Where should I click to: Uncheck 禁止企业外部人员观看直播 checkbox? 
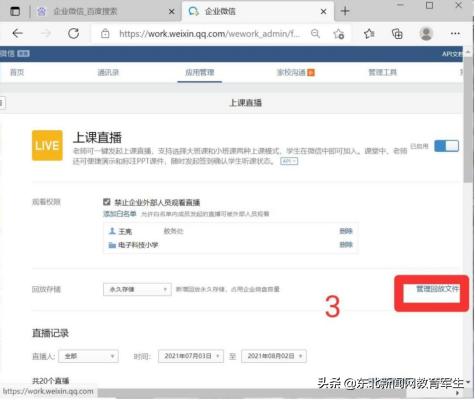click(107, 202)
